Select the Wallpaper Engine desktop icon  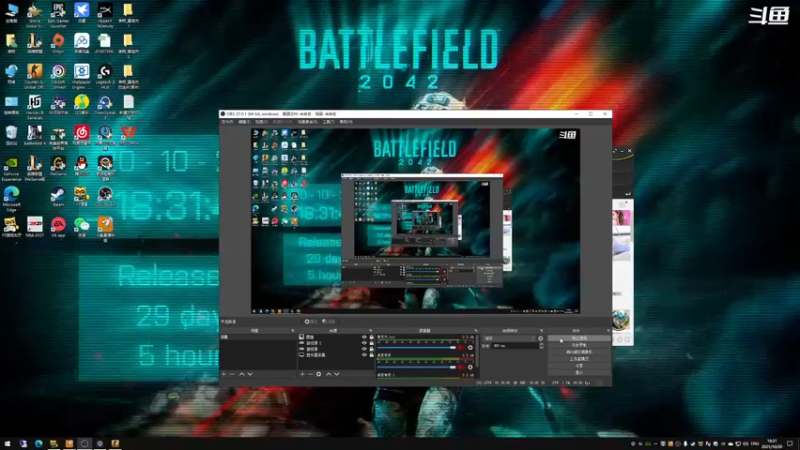pos(82,76)
